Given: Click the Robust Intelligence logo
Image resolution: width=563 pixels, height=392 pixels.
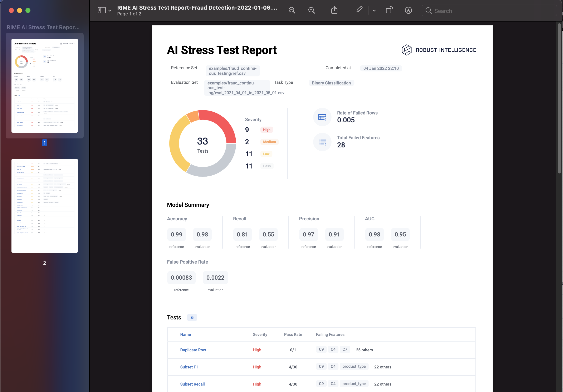Looking at the screenshot, I should (x=439, y=50).
